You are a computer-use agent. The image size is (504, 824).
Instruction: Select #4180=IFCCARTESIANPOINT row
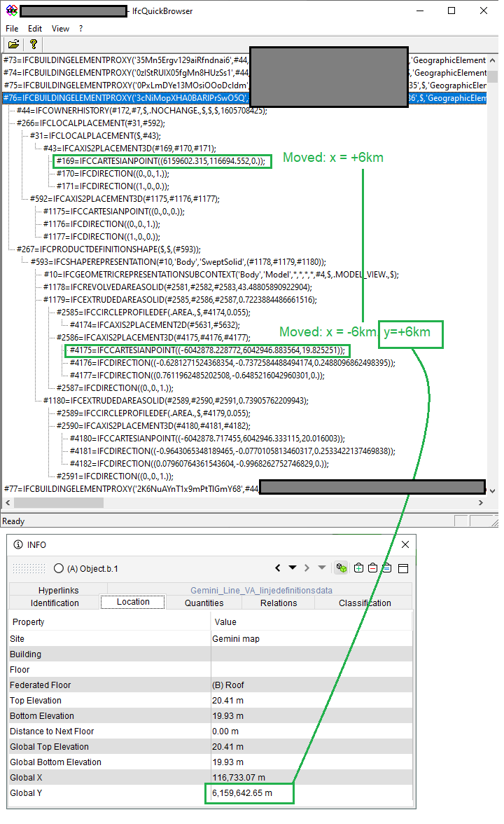click(x=207, y=439)
